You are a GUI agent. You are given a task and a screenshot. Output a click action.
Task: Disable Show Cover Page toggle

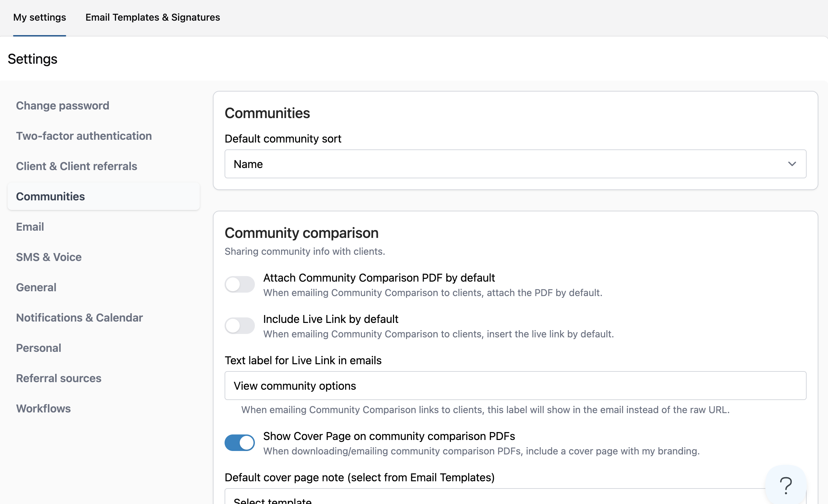coord(240,443)
